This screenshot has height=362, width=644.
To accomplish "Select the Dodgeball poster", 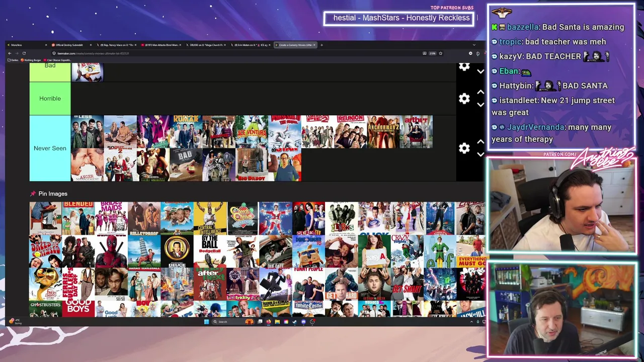I will coord(210,251).
